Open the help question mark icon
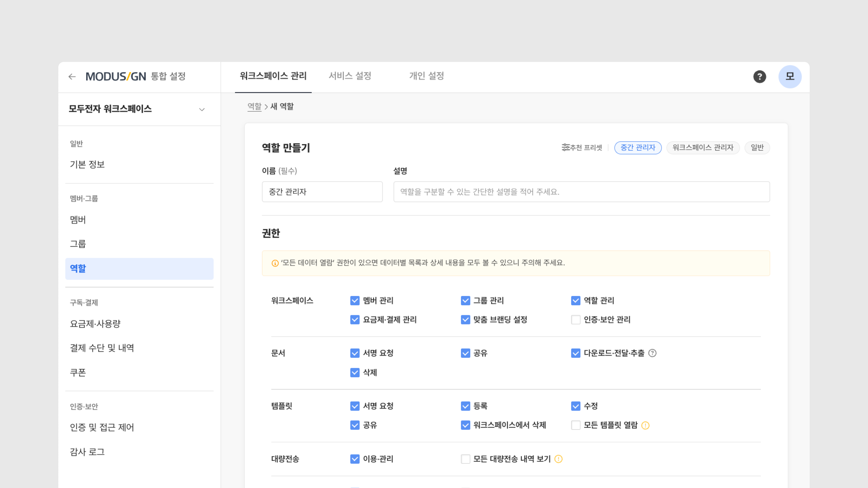 [x=759, y=77]
